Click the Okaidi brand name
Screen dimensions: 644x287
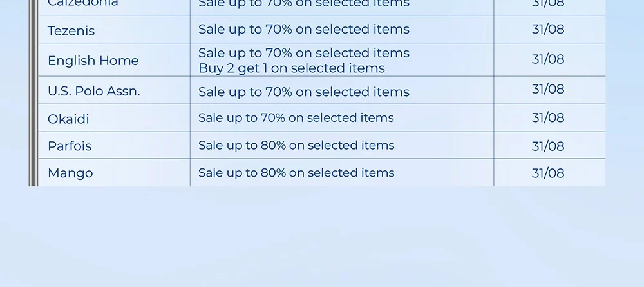click(68, 119)
